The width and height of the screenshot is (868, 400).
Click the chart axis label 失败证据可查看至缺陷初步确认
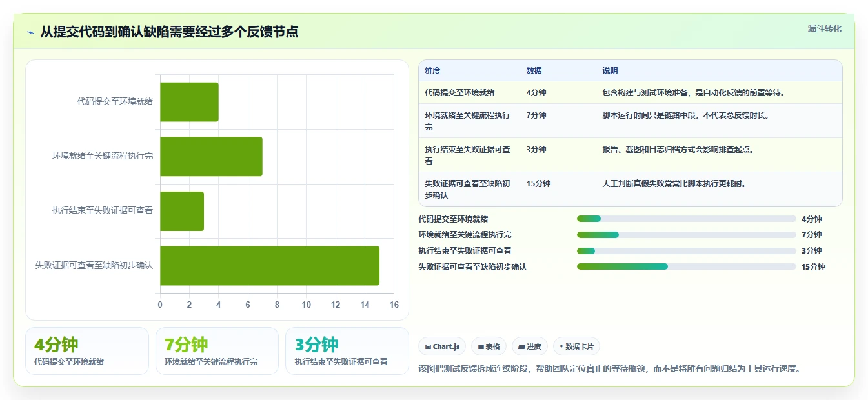pyautogui.click(x=94, y=266)
